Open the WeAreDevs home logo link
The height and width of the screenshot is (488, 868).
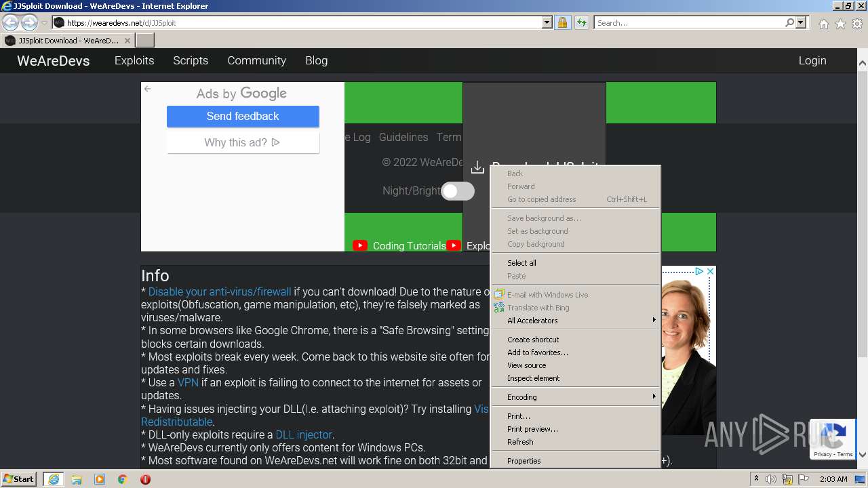(x=54, y=60)
